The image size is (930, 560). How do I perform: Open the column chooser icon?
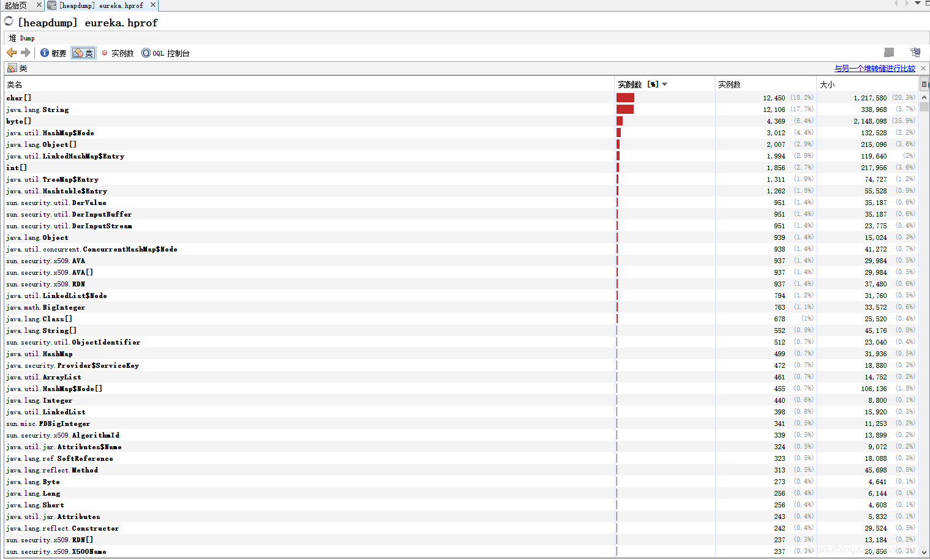click(x=924, y=84)
